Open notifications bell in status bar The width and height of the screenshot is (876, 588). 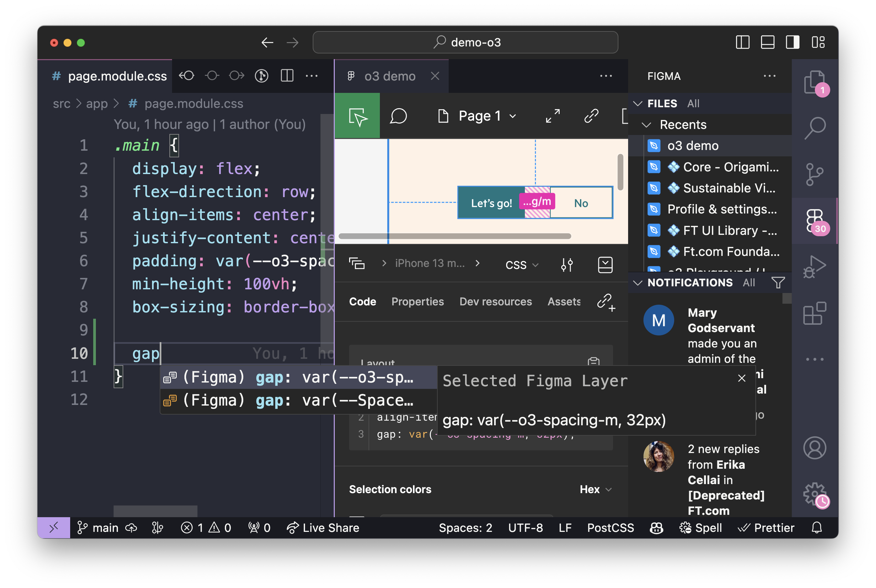817,528
